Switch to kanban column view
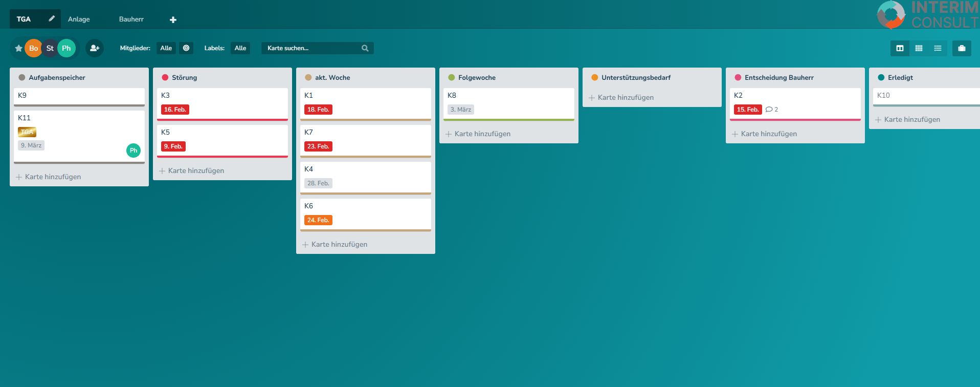Image resolution: width=980 pixels, height=387 pixels. pyautogui.click(x=900, y=48)
